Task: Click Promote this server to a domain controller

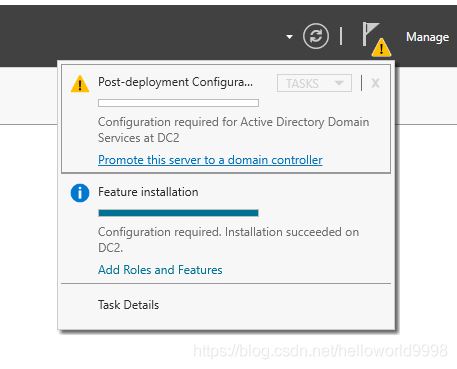Action: 210,160
